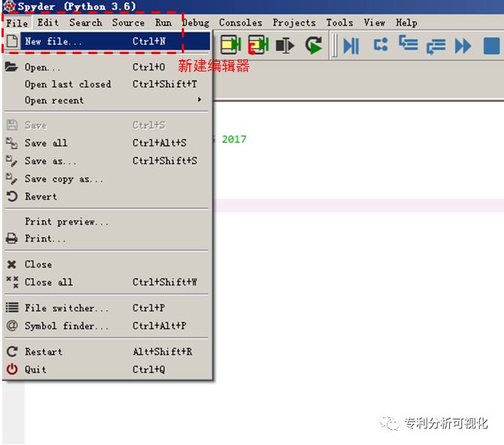Click the Save as icon
The width and height of the screenshot is (504, 445).
pos(12,161)
